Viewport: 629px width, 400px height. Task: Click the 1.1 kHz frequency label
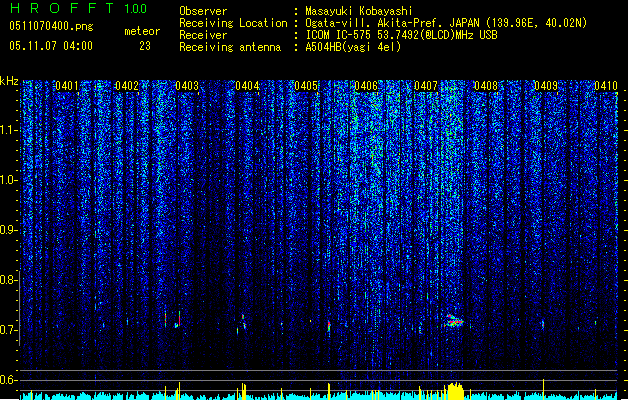pyautogui.click(x=8, y=130)
